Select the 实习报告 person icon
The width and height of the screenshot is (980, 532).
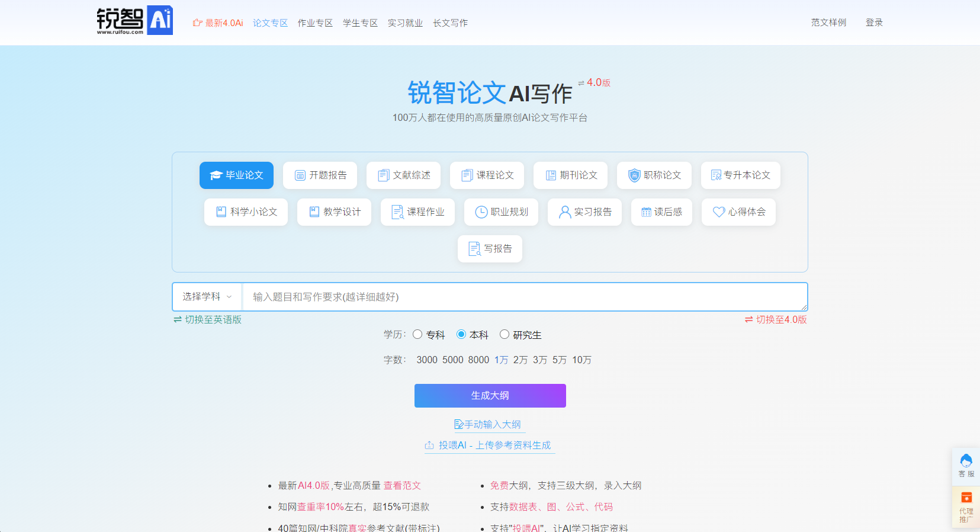[565, 212]
